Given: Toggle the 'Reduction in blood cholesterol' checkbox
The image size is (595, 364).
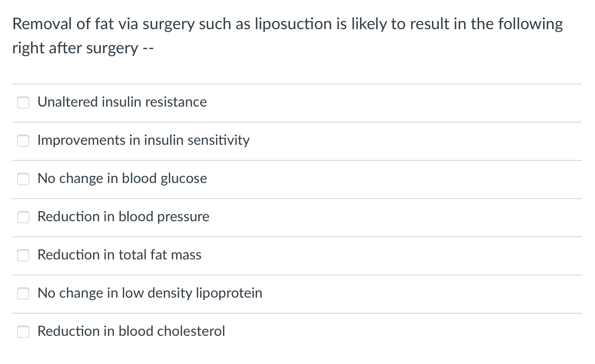Looking at the screenshot, I should tap(23, 332).
